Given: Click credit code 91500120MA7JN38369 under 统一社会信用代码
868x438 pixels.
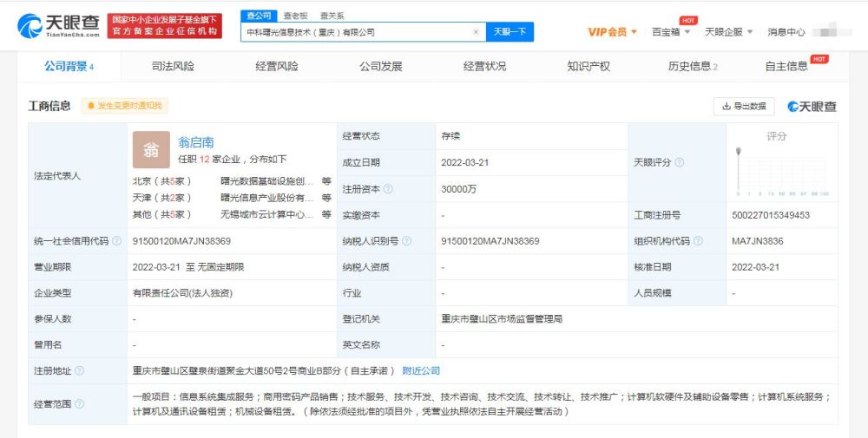Looking at the screenshot, I should (x=181, y=241).
